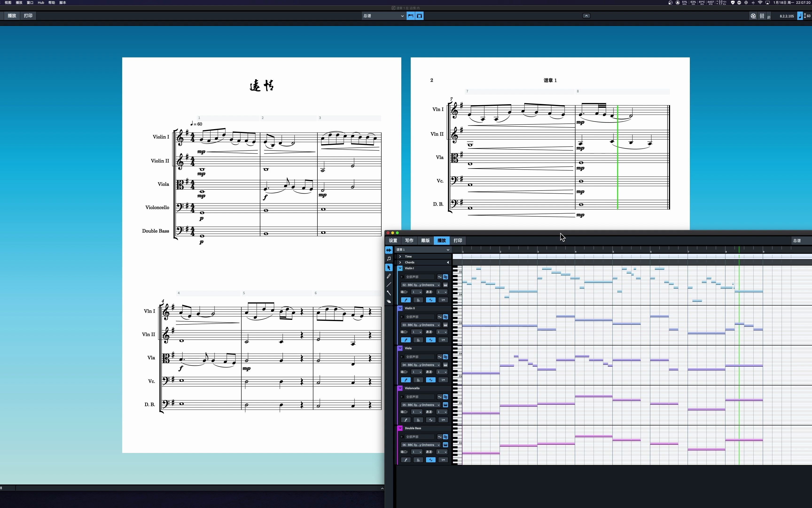Open the endpoint instrument editor for Violin I

point(445,285)
